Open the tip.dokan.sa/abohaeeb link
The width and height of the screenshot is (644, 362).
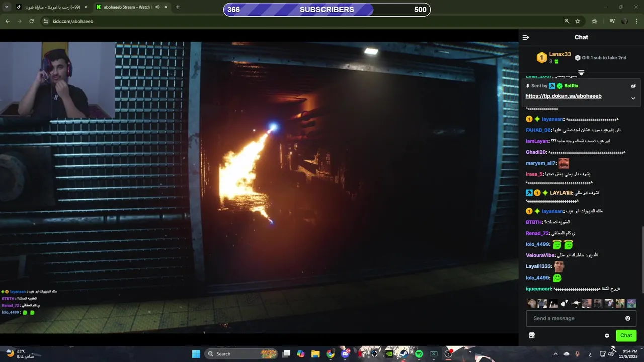(563, 96)
